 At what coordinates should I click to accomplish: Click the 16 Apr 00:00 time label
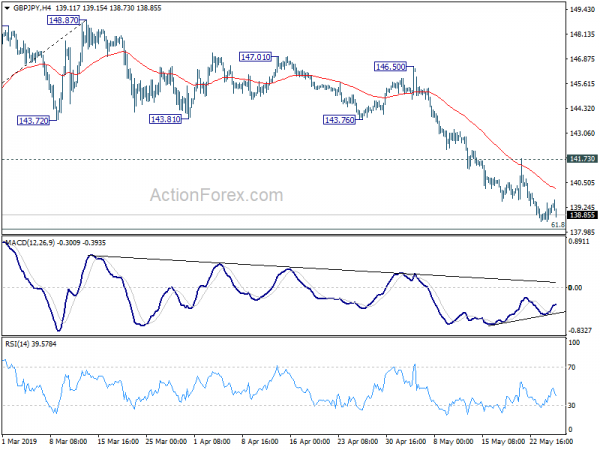(310, 441)
